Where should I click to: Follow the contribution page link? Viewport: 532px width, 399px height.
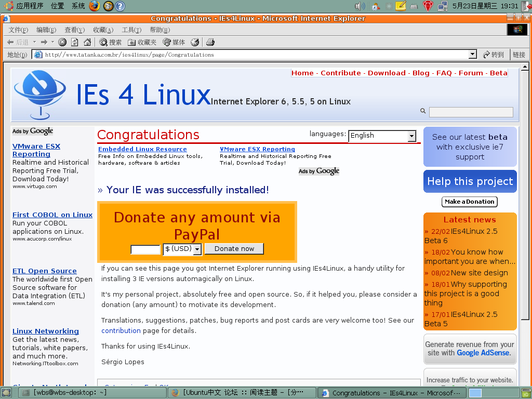121,331
